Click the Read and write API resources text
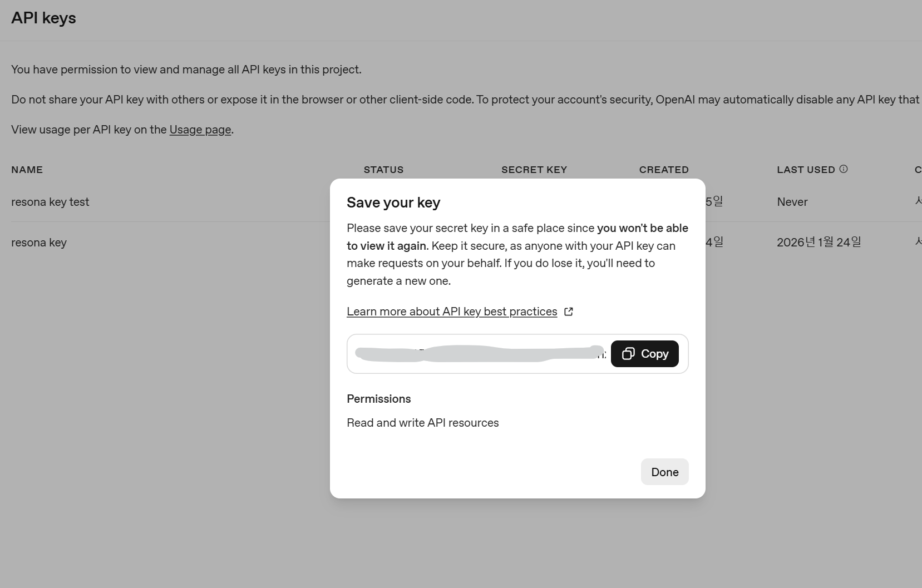This screenshot has width=922, height=588. [423, 423]
